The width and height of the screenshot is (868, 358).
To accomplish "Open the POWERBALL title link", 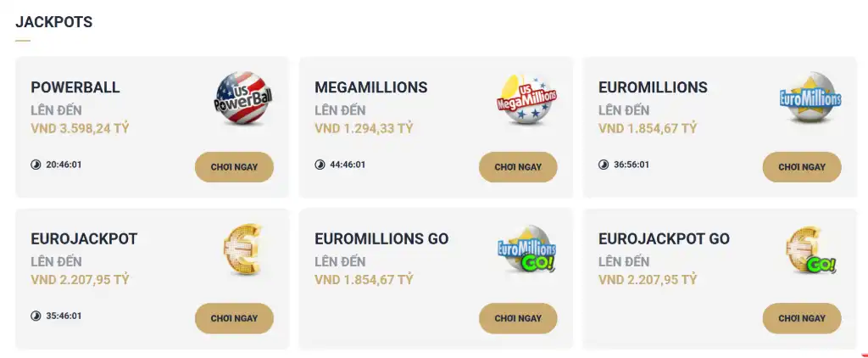I will 75,87.
